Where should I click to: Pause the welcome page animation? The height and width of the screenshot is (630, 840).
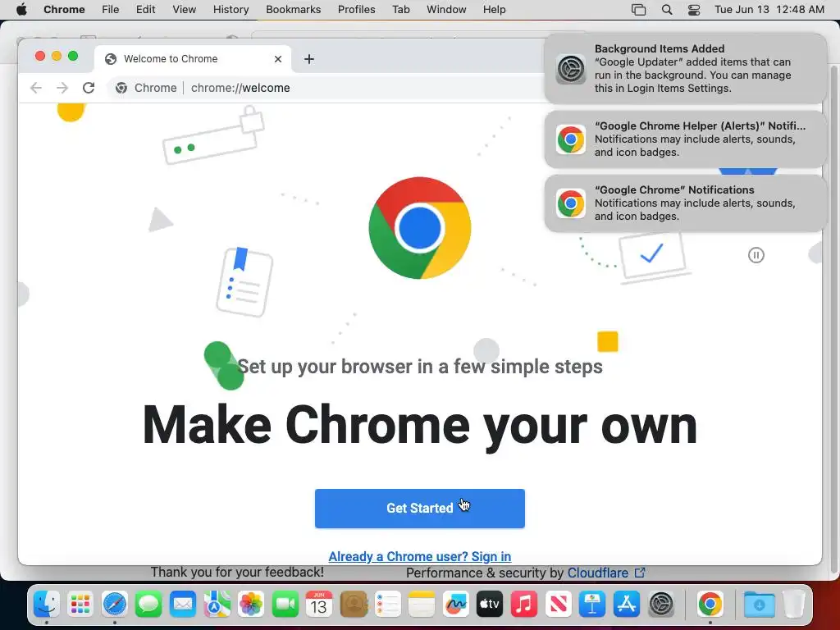click(756, 255)
